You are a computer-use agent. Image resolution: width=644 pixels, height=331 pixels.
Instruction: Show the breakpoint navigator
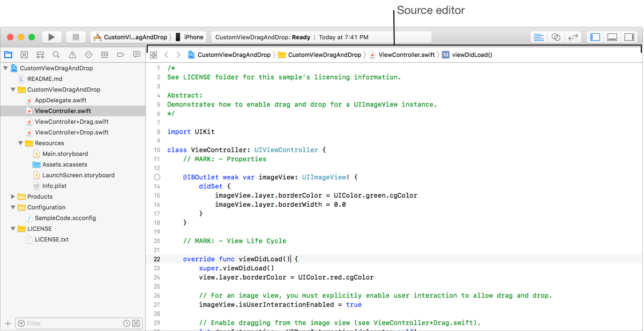121,55
